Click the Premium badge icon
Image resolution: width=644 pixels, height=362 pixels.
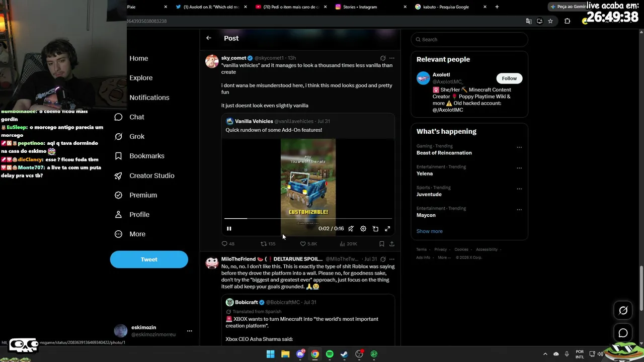118,195
